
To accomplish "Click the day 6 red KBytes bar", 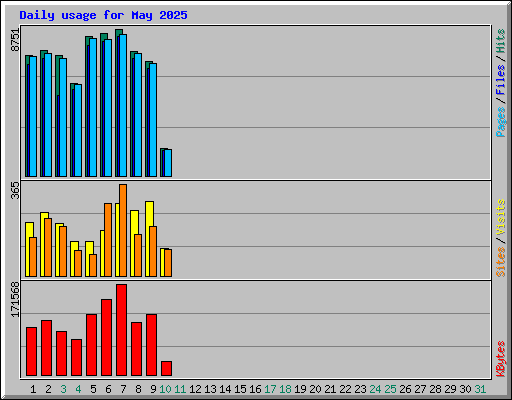I will [107, 337].
